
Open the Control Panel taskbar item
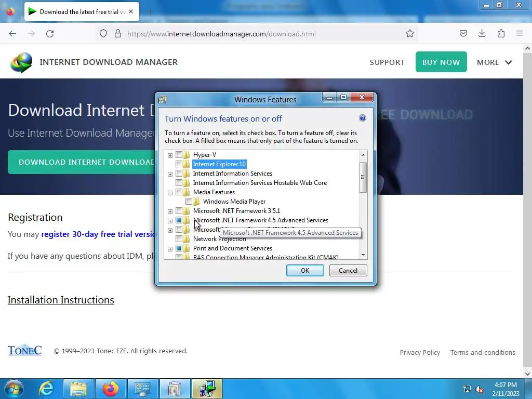[x=143, y=389]
